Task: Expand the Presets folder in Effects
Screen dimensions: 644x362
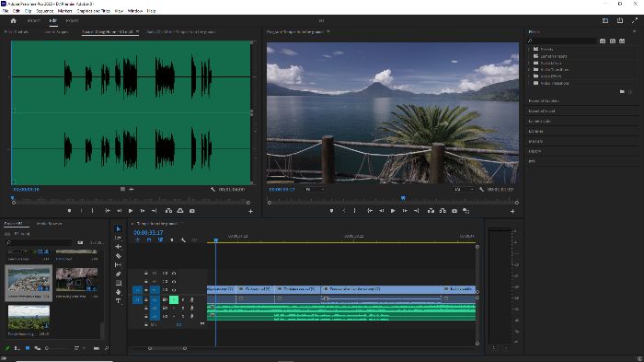Action: [529, 49]
